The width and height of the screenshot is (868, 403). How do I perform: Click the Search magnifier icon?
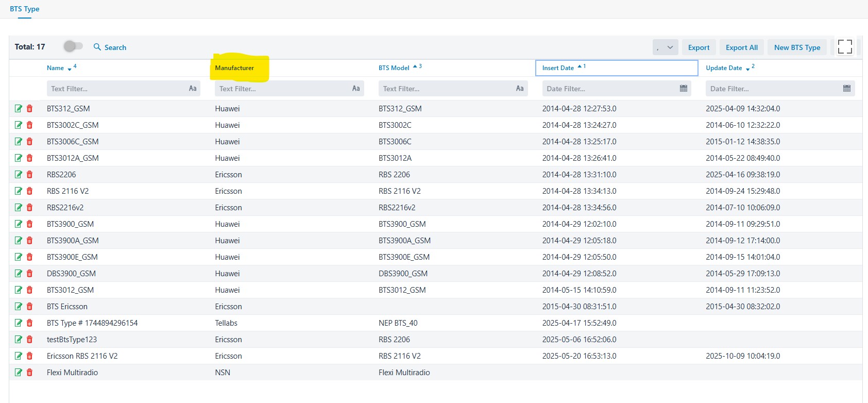coord(97,47)
